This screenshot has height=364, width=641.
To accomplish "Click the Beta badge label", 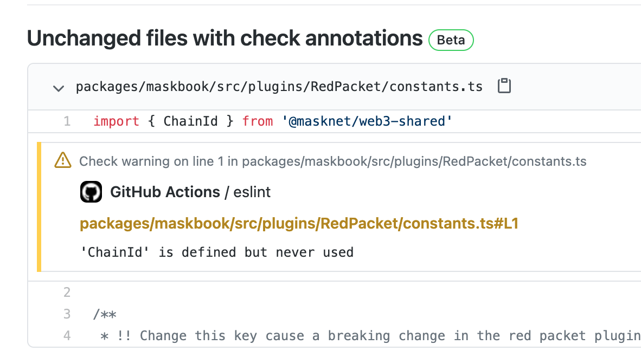I will (451, 40).
